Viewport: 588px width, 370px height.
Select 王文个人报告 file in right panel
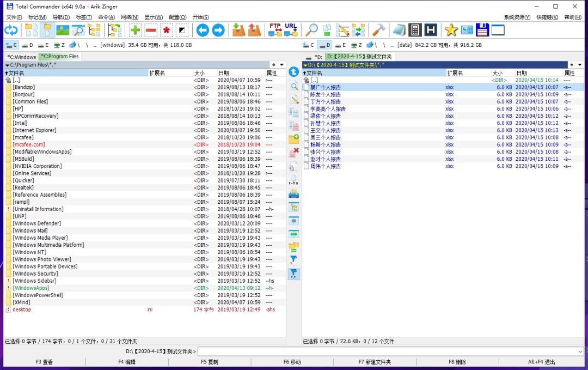(x=443, y=131)
